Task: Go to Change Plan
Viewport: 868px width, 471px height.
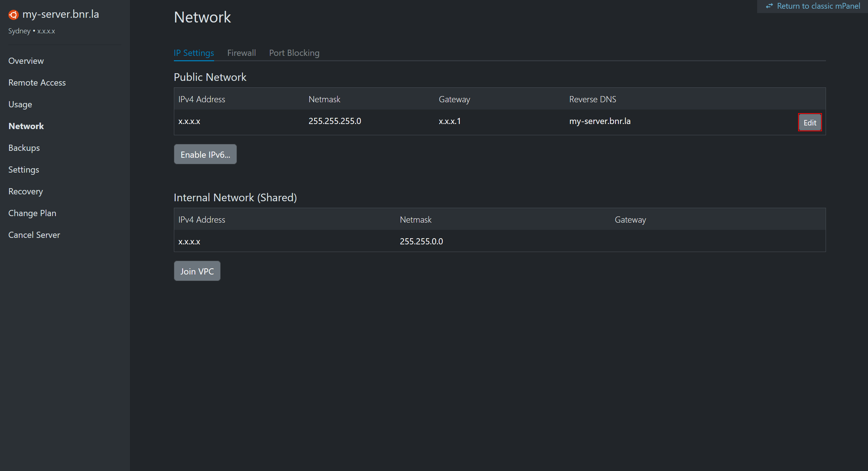Action: 32,213
